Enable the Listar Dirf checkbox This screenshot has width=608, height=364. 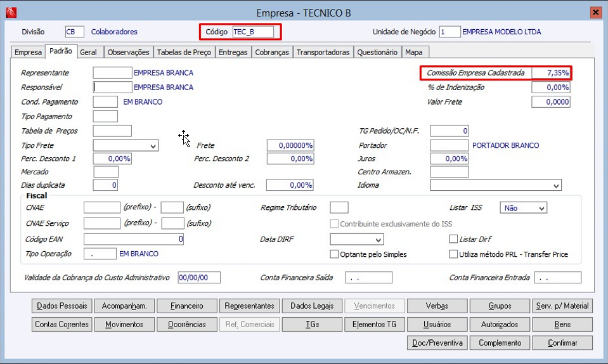453,239
